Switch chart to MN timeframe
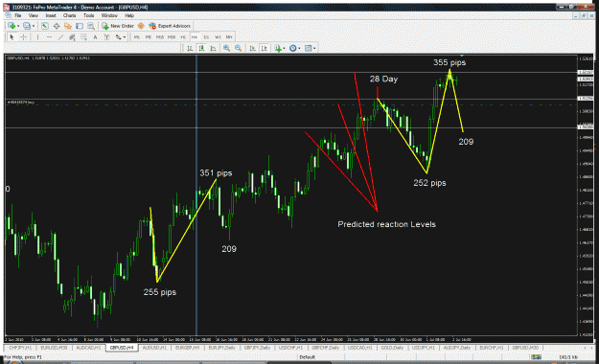 pyautogui.click(x=229, y=37)
